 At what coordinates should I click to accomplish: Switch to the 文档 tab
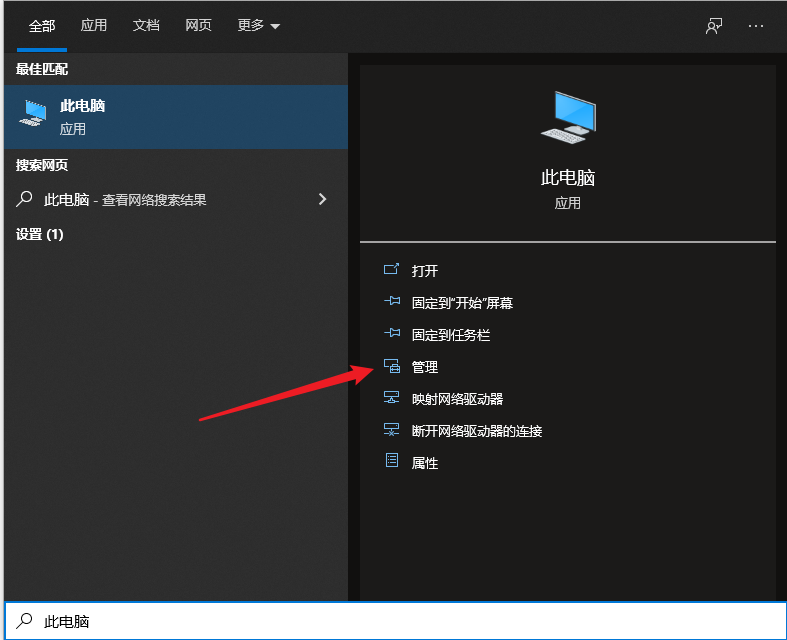[146, 25]
